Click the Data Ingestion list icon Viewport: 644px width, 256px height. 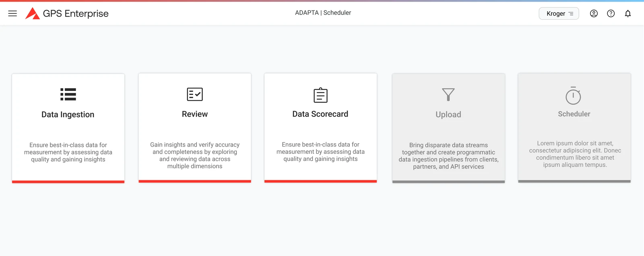coord(68,94)
